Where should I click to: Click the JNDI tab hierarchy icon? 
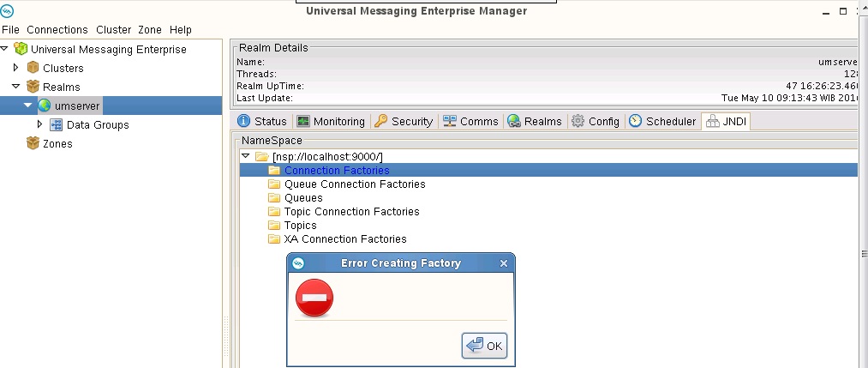[712, 121]
